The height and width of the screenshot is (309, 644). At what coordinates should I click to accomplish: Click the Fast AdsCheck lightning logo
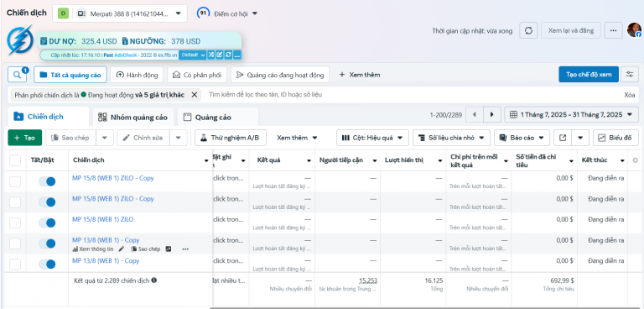[20, 40]
